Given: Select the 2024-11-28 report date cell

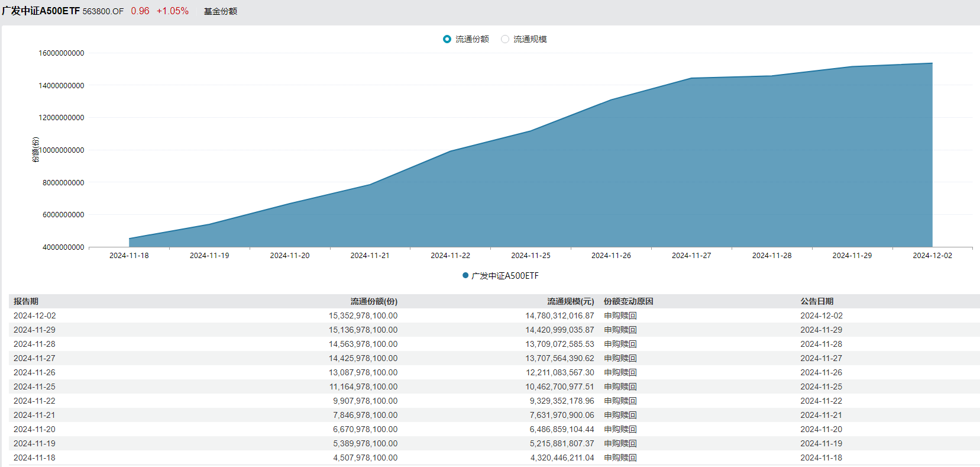Looking at the screenshot, I should 35,344.
